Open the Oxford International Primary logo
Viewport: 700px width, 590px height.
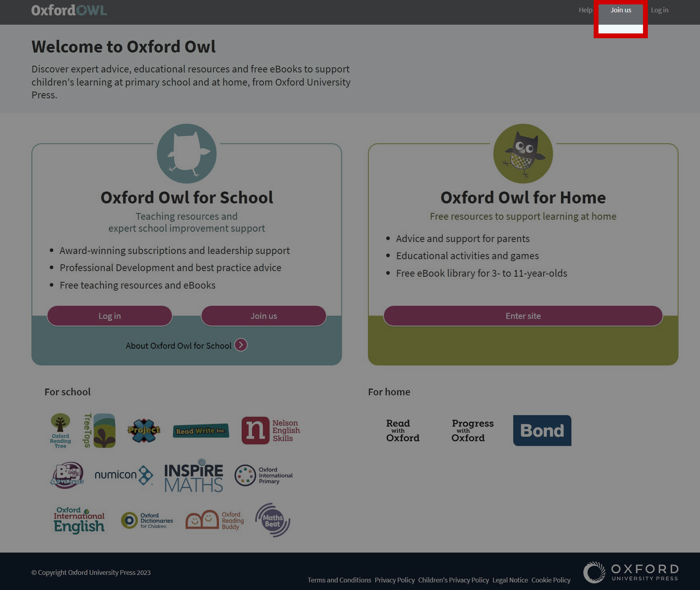264,475
